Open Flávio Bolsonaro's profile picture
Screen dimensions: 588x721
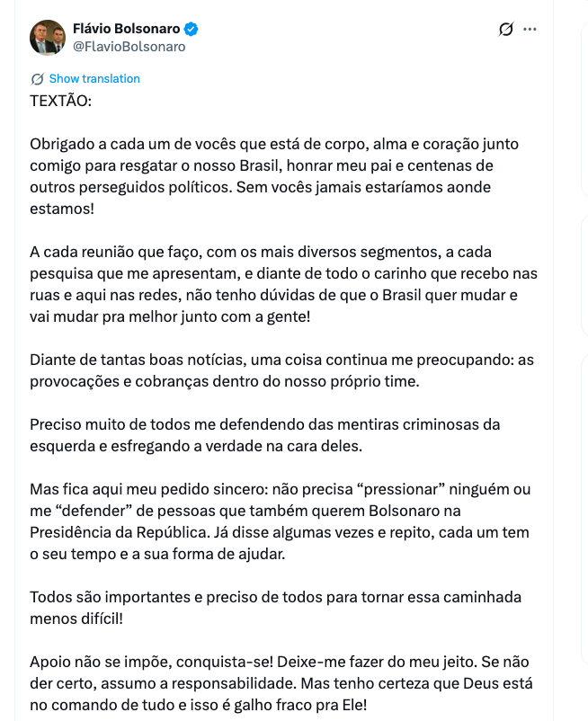(x=48, y=38)
